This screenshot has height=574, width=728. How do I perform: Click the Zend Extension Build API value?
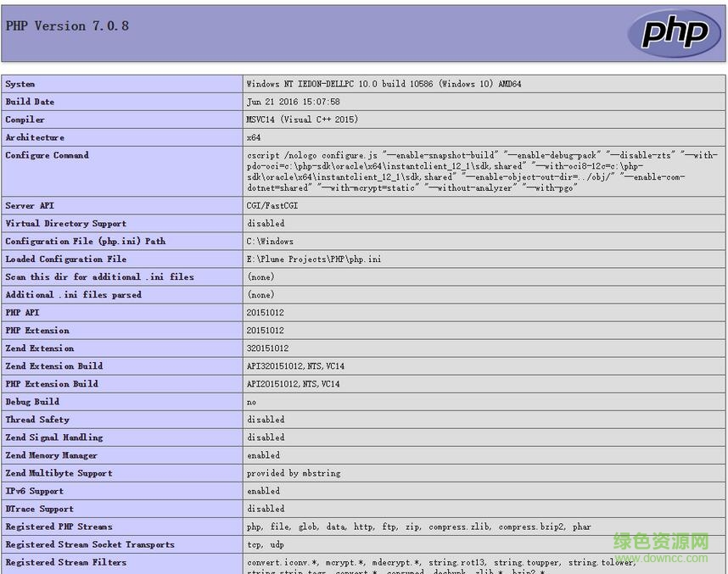point(295,366)
